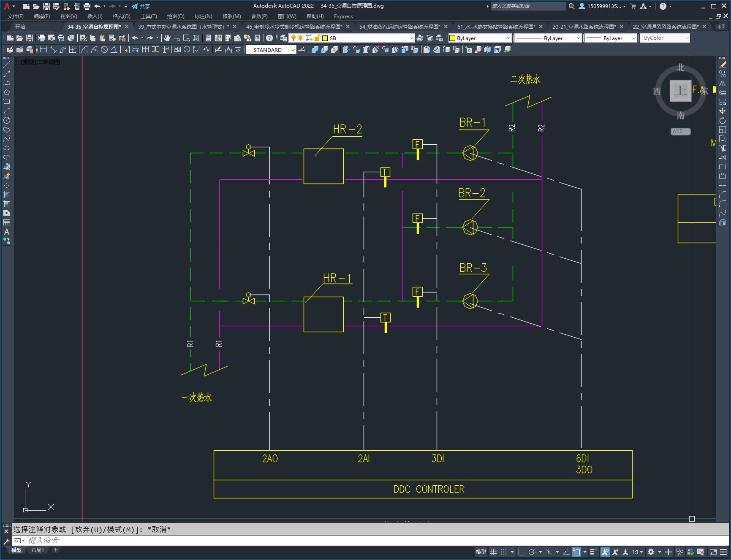Expand the SB layer dropdown
The height and width of the screenshot is (560, 731).
(412, 38)
